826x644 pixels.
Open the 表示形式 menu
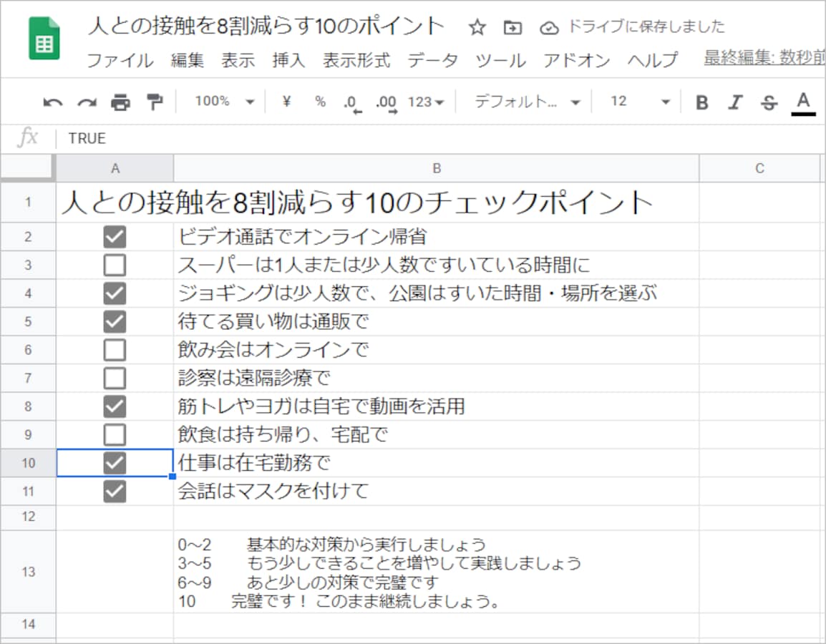[356, 60]
